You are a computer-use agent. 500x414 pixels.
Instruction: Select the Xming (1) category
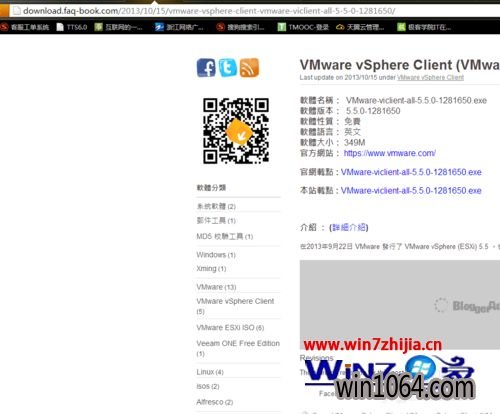pos(211,269)
